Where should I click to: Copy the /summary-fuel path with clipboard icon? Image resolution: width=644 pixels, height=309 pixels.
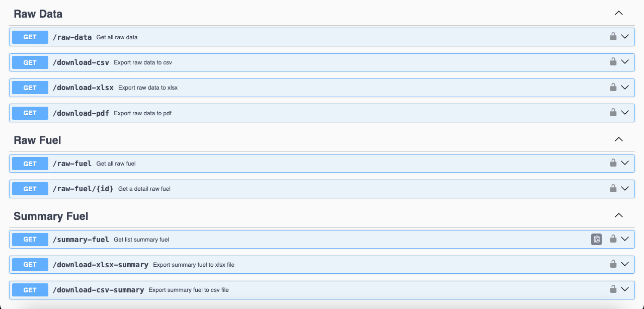[x=596, y=239]
